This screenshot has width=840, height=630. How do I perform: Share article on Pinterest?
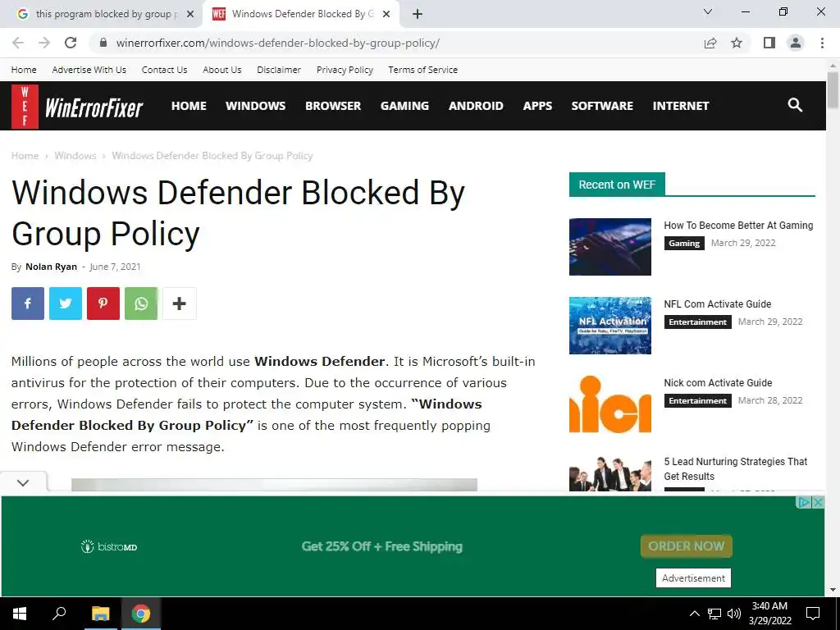click(103, 304)
